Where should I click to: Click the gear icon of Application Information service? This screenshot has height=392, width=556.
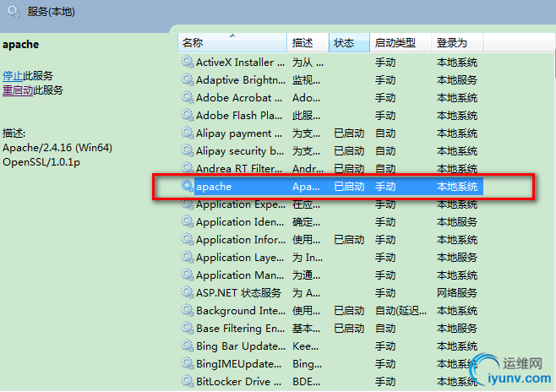click(x=188, y=239)
